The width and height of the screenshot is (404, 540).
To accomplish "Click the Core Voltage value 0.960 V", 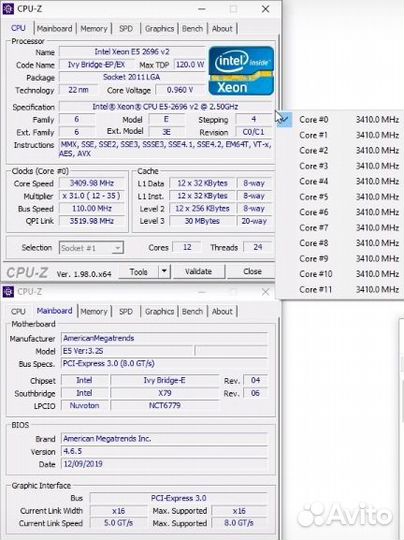I will pyautogui.click(x=180, y=90).
